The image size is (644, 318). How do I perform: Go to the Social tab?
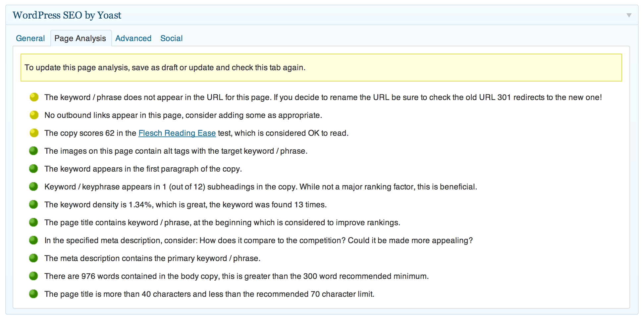171,38
